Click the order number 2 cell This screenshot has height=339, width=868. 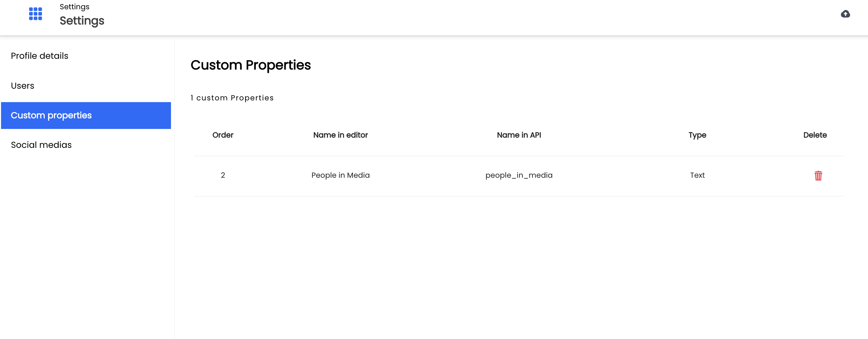(x=223, y=175)
